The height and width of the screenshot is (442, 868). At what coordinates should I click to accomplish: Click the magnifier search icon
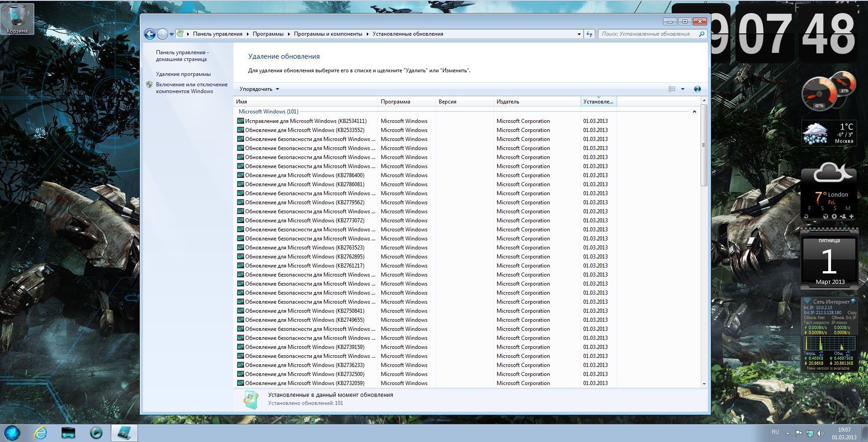pyautogui.click(x=702, y=34)
